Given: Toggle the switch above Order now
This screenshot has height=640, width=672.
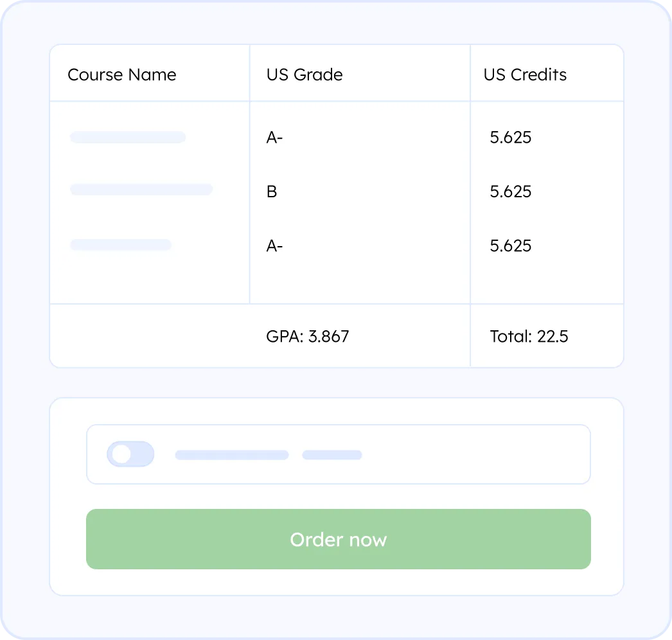Looking at the screenshot, I should click(130, 454).
